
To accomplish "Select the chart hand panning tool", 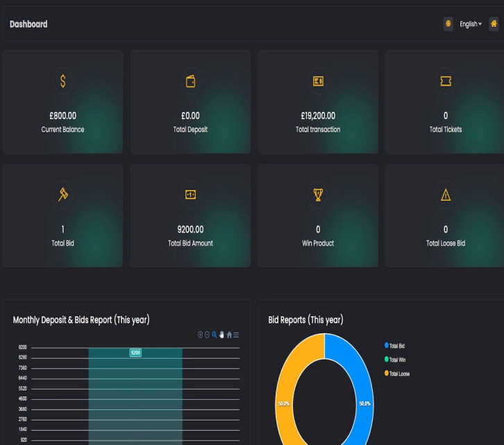I will [x=221, y=335].
